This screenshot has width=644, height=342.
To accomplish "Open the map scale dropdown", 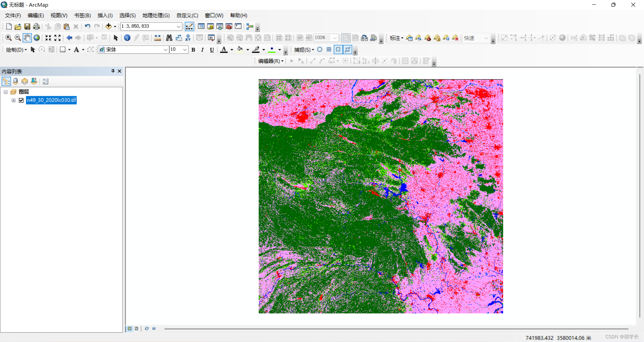I will tap(179, 26).
